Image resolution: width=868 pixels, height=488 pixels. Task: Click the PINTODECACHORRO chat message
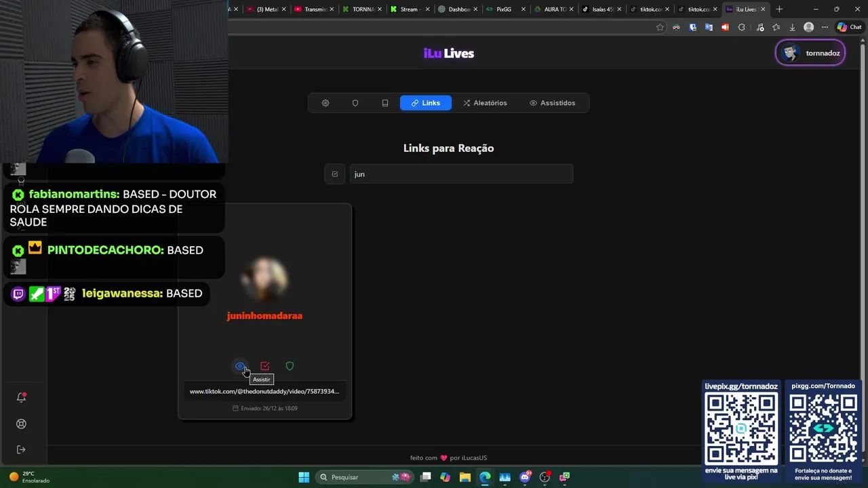[x=114, y=258]
